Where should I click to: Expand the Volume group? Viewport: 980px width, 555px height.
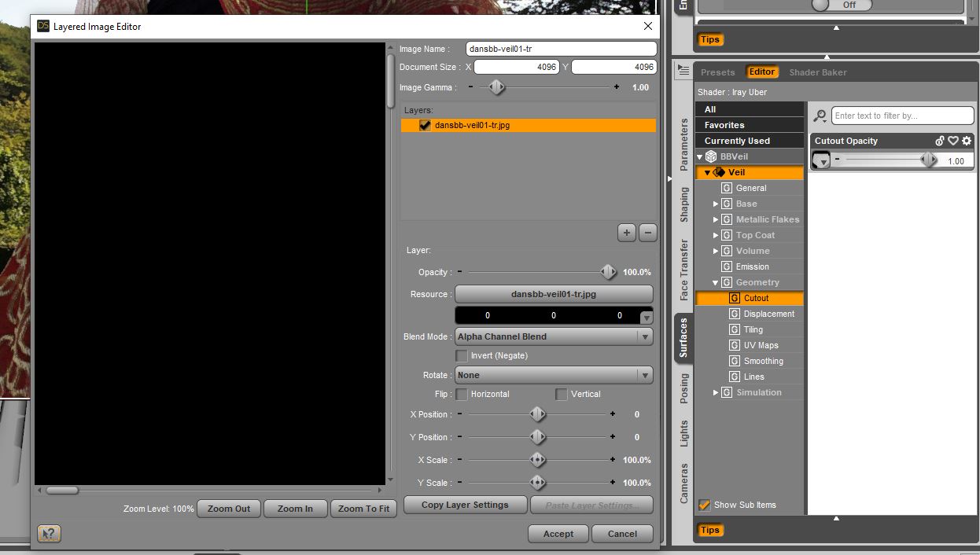pos(716,251)
